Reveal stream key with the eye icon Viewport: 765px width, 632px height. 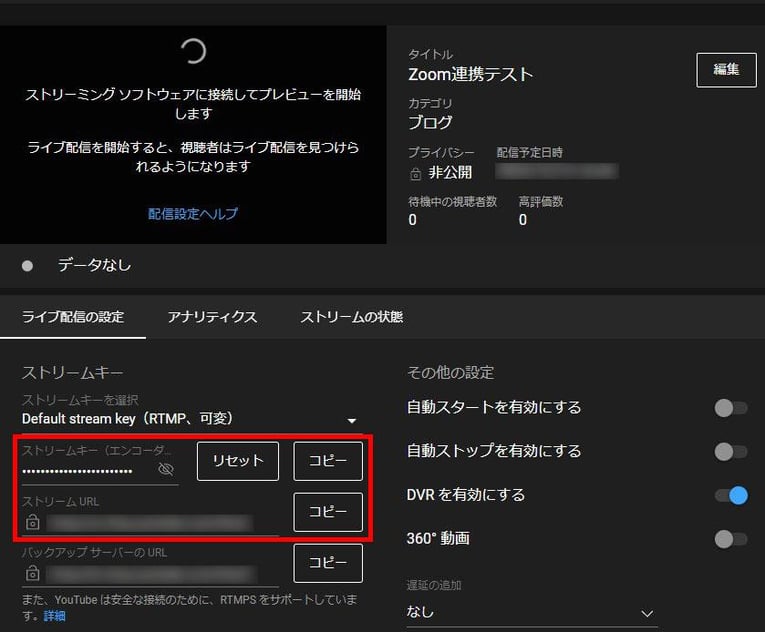[x=166, y=469]
